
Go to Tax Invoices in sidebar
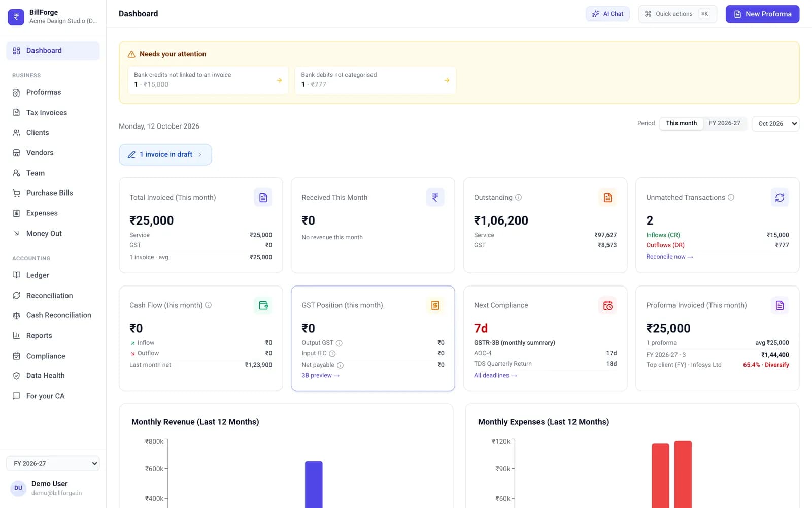53,113
